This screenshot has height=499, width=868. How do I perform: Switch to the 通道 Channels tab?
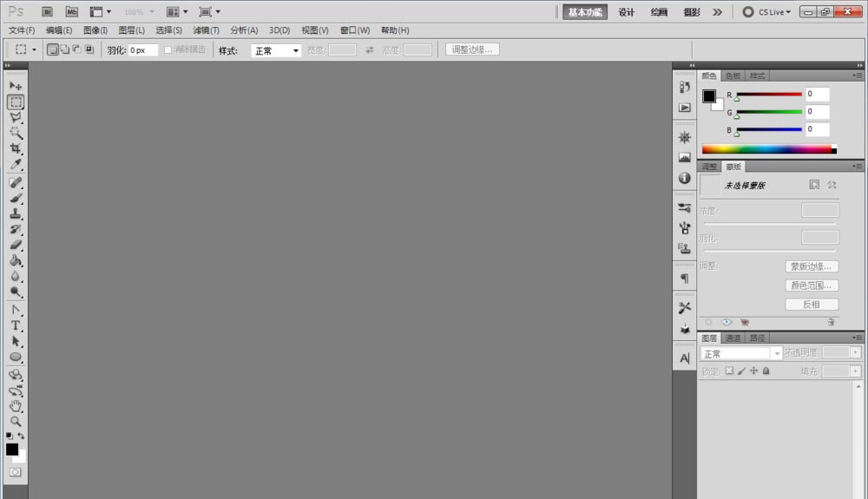coord(733,338)
